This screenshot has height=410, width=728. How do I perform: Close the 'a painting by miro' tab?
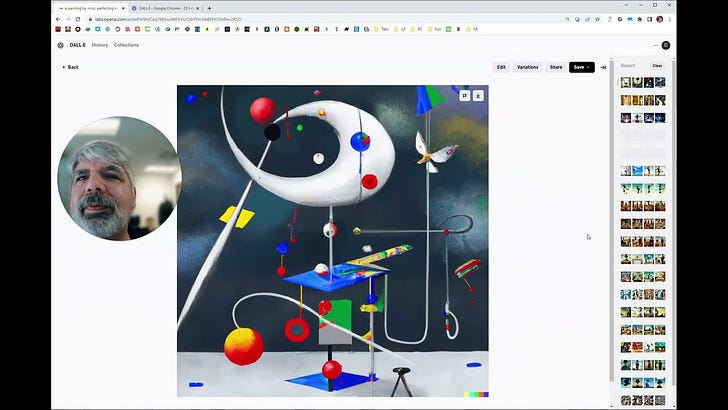(x=123, y=8)
